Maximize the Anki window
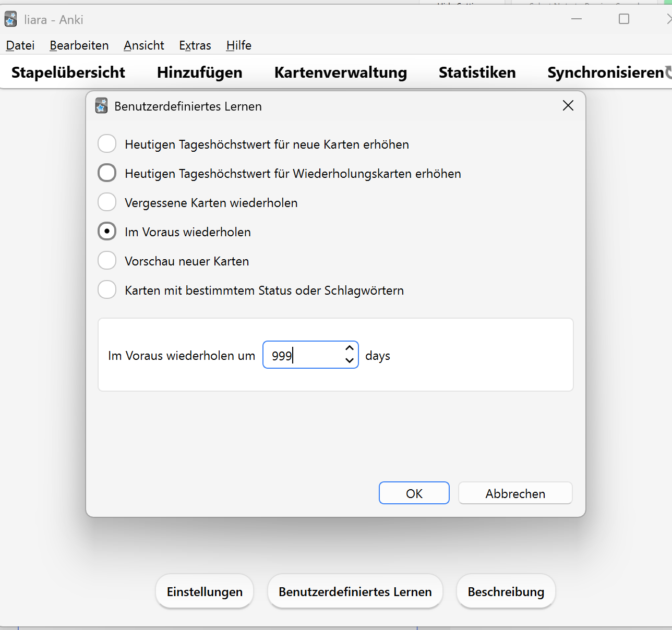 coord(624,19)
